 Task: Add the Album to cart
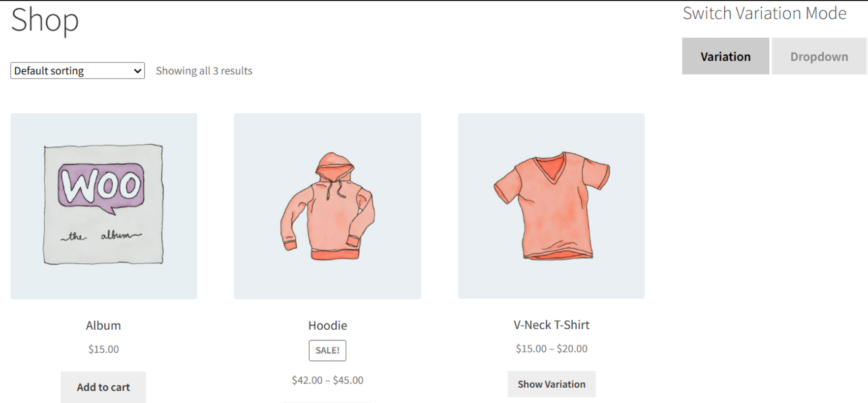coord(103,387)
